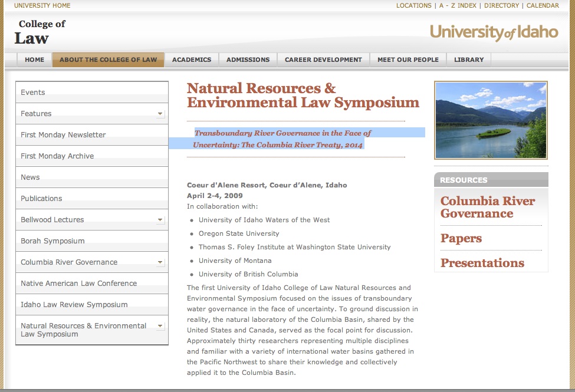The width and height of the screenshot is (575, 392).
Task: Open Idaho Law Review Symposium item
Action: 91,305
